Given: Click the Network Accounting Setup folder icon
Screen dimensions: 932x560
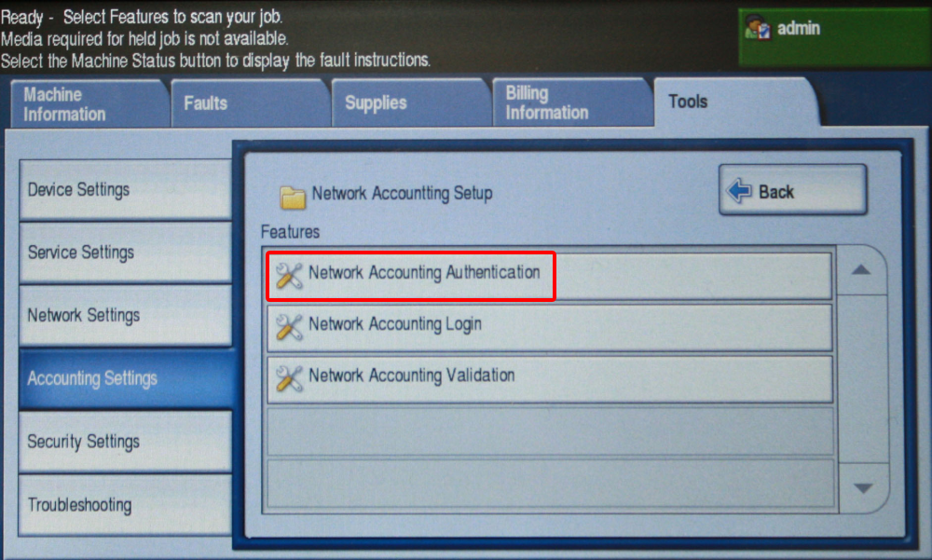Looking at the screenshot, I should tap(294, 197).
